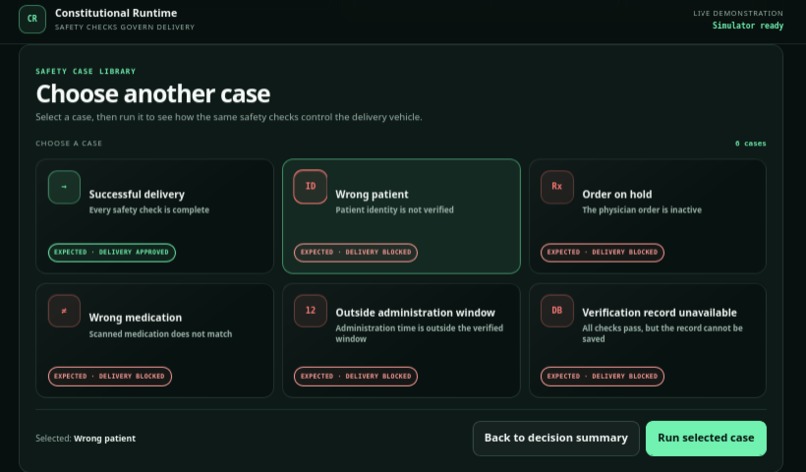
Task: Click 'All checks pass, but the record cannot be saved'
Action: (x=662, y=333)
